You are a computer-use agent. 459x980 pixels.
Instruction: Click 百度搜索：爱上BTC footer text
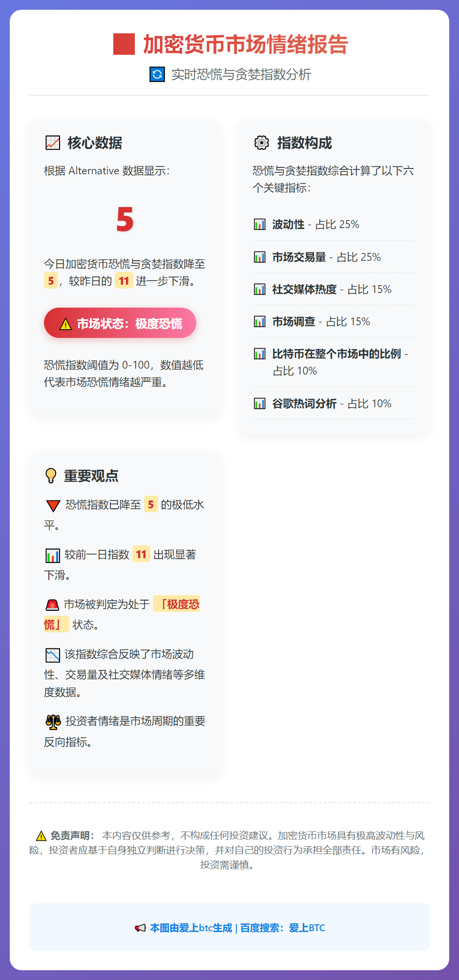(283, 928)
